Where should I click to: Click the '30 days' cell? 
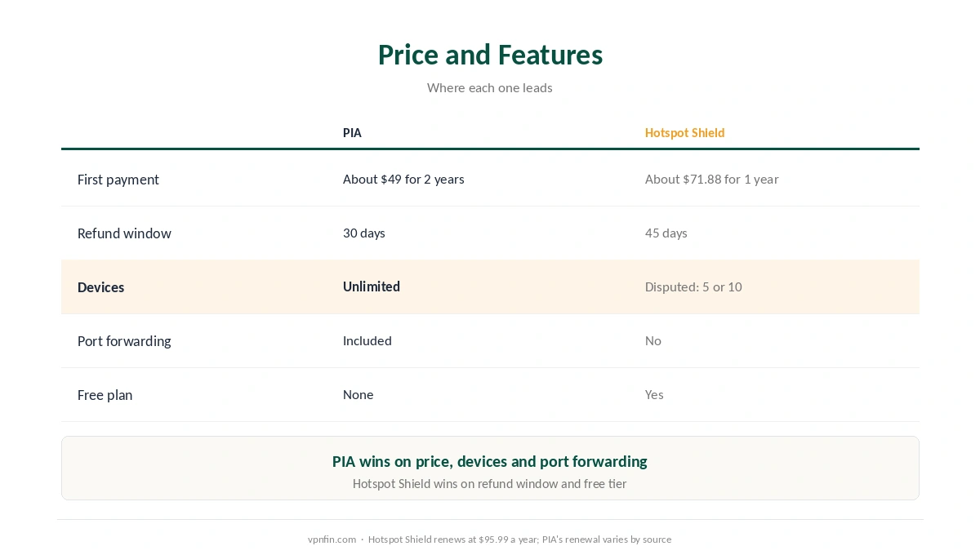click(x=364, y=233)
